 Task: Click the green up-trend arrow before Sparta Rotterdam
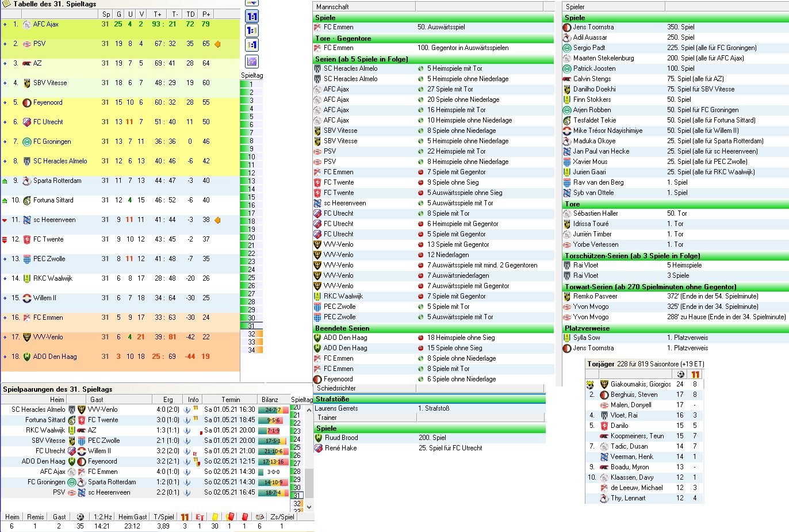coord(5,181)
